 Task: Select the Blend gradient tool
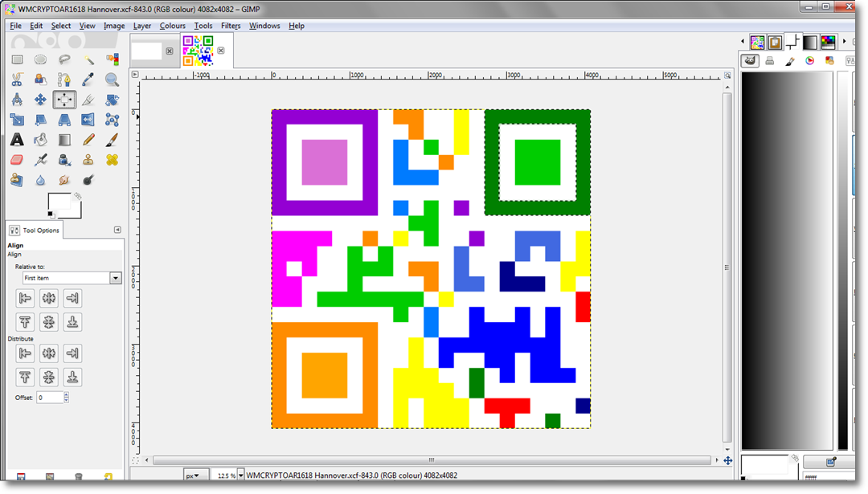[x=64, y=140]
